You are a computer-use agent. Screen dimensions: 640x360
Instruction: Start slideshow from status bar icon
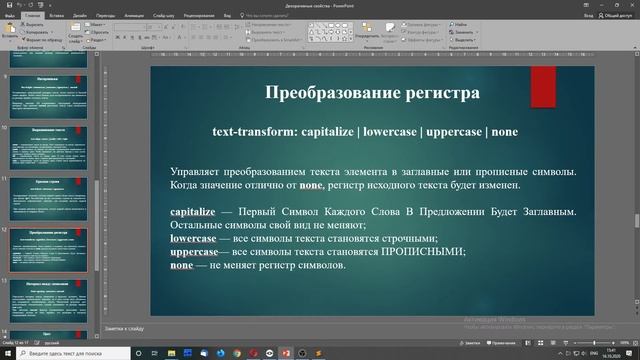(x=566, y=343)
